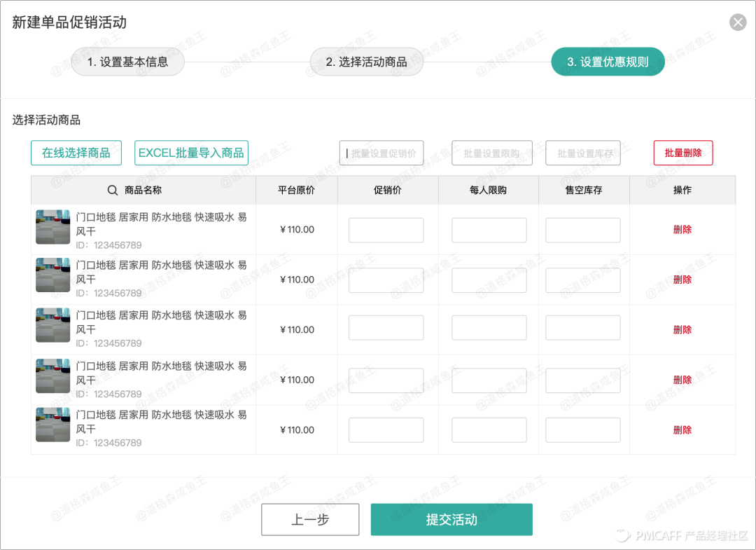The height and width of the screenshot is (550, 756).
Task: Click the first row's 门口地毯 product name
Action: 162,224
